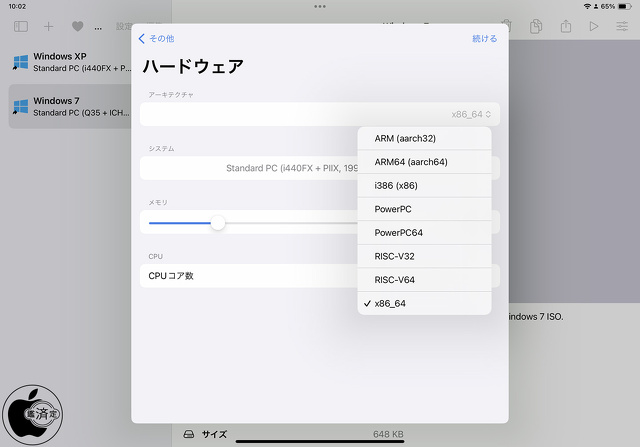Screen dimensions: 640x447
Task: Tap the clone documents icon
Action: (537, 26)
